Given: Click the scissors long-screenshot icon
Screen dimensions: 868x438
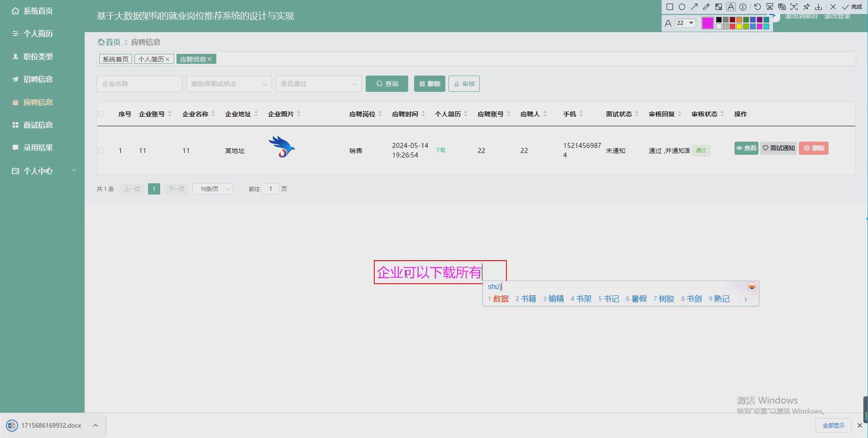Looking at the screenshot, I should (x=770, y=7).
